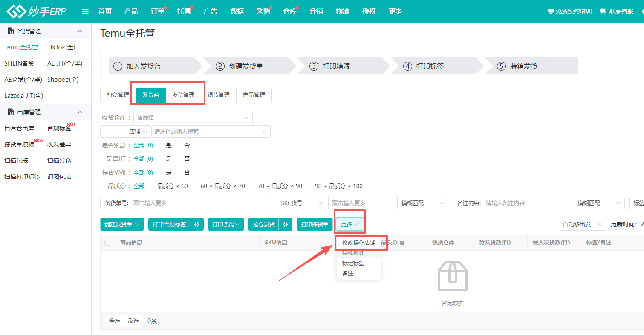
Task: Open settings gear next to 打印合规标签
Action: click(x=196, y=224)
